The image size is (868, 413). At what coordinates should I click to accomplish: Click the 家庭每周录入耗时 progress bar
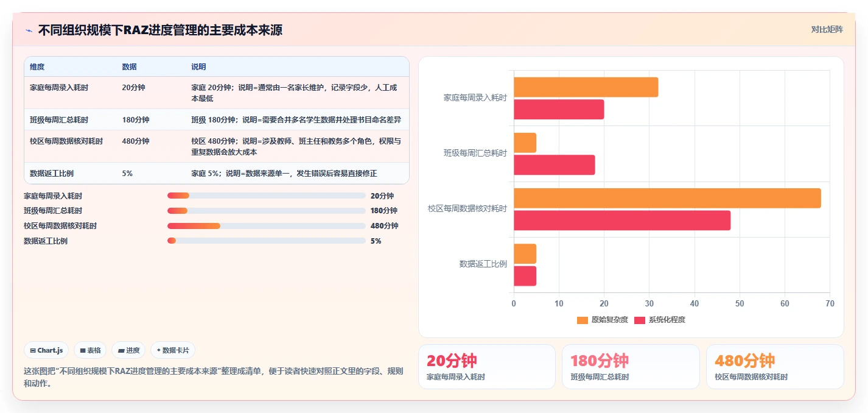coord(266,196)
